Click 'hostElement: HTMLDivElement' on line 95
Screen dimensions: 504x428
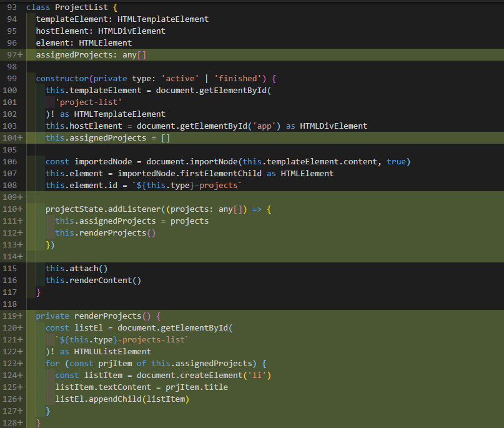[101, 31]
